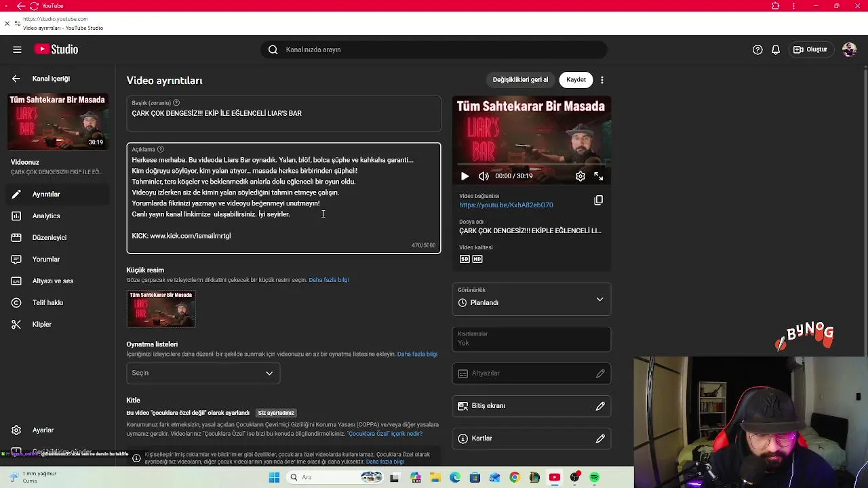Open the preview player settings gear
Screen dimensions: 868x488
click(580, 176)
